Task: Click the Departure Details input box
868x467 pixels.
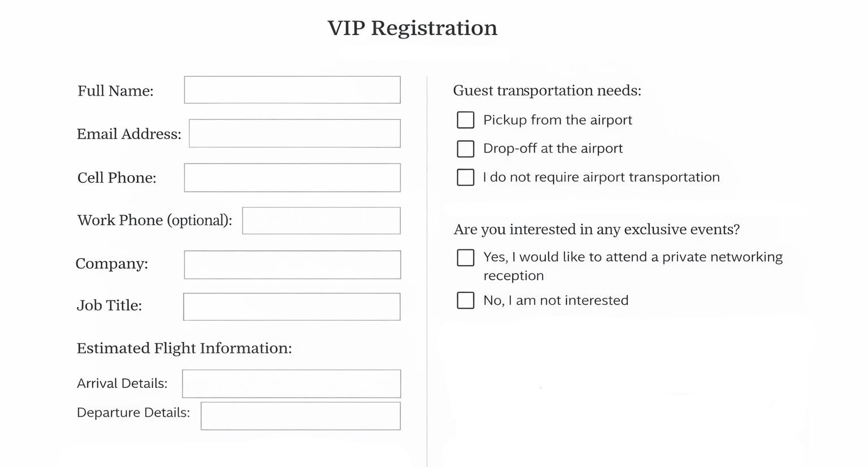Action: click(300, 416)
